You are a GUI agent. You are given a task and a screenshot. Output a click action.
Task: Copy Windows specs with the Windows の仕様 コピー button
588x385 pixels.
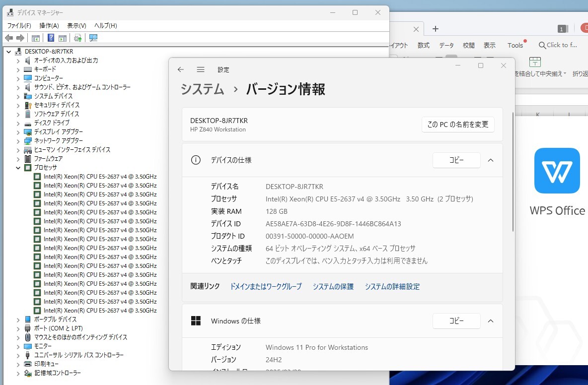click(x=456, y=321)
